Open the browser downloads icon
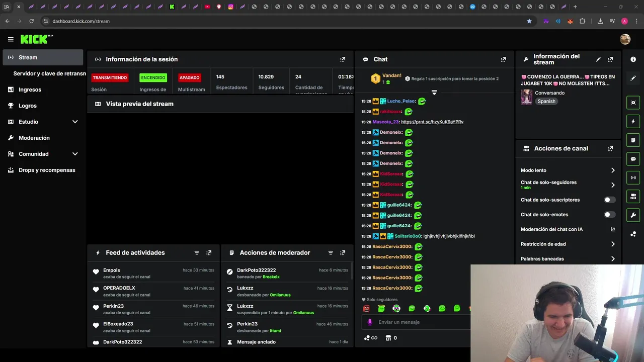644x362 pixels. [x=600, y=21]
